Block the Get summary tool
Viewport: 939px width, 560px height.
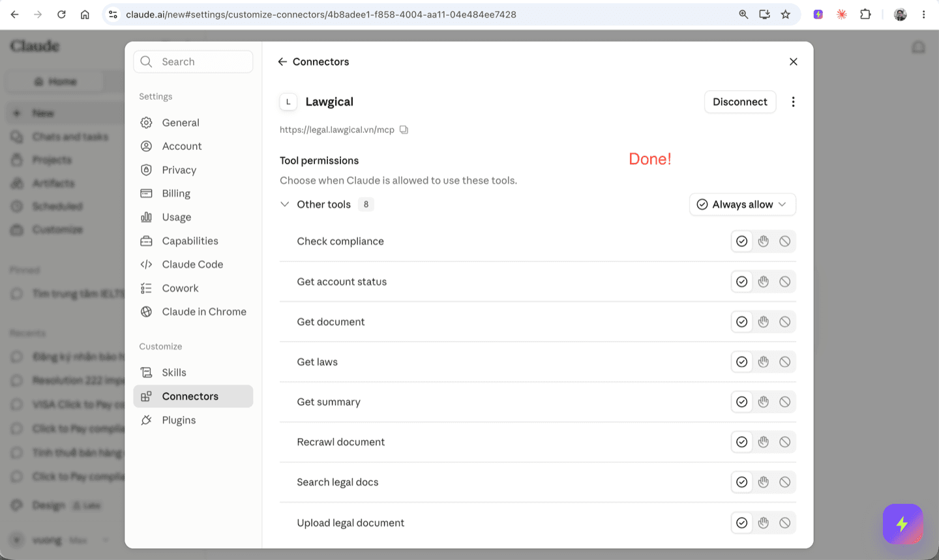click(x=785, y=402)
